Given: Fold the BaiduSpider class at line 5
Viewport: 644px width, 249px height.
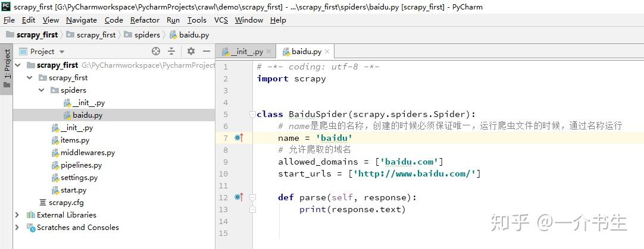Looking at the screenshot, I should click(x=252, y=114).
